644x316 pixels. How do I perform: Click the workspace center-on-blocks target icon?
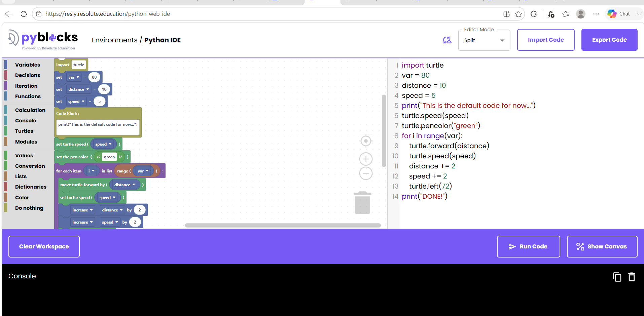366,141
